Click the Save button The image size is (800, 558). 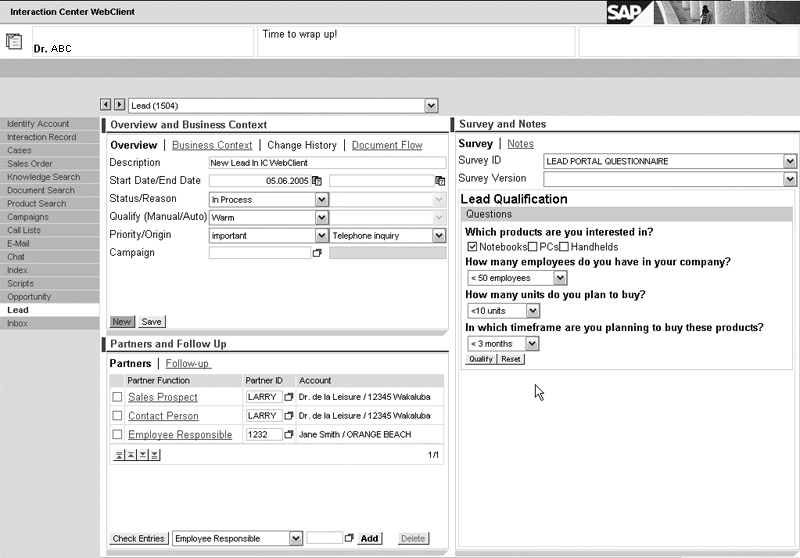(x=152, y=322)
